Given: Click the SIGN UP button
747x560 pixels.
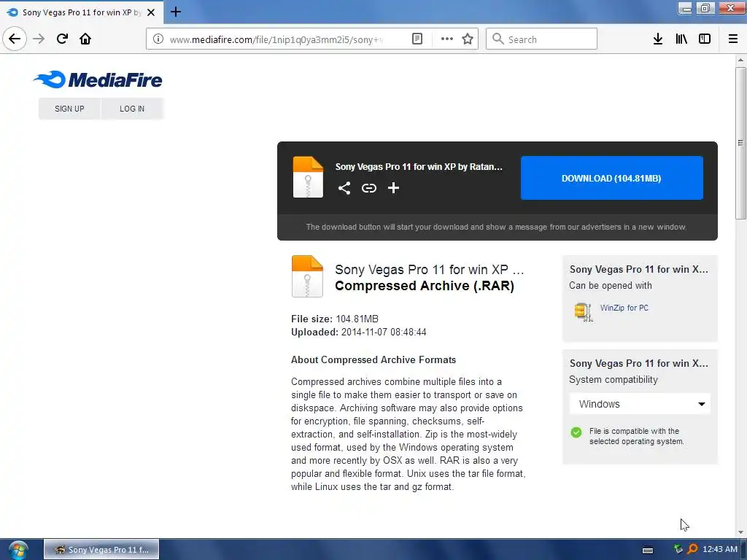Looking at the screenshot, I should coord(69,109).
